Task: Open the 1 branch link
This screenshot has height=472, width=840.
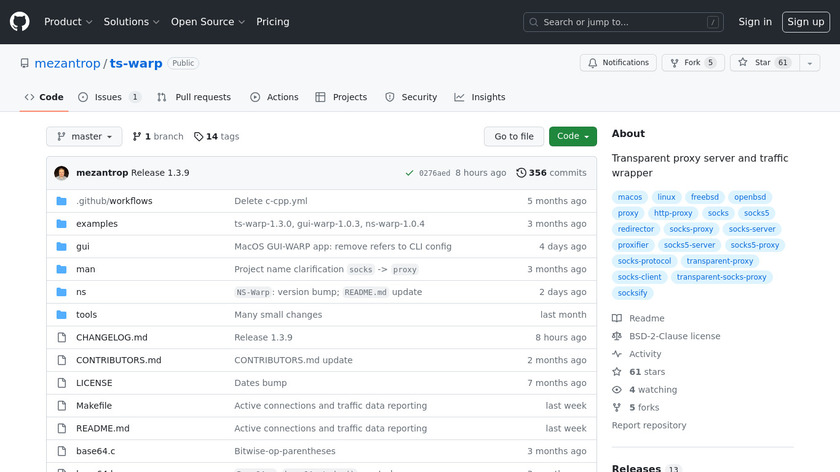Action: click(158, 137)
